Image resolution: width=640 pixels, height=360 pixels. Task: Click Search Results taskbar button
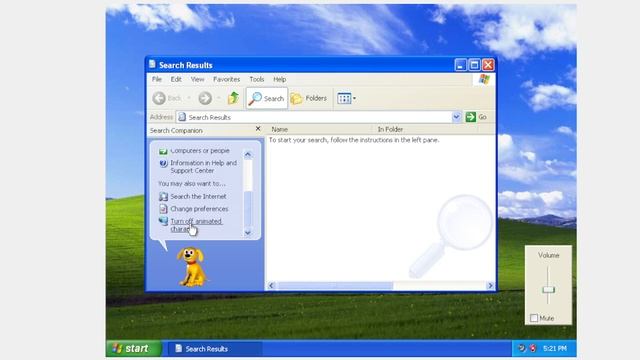point(214,349)
